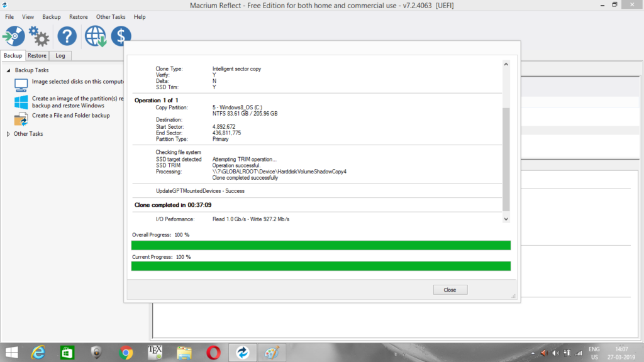This screenshot has width=644, height=362.
Task: Click the clone log scrollbar thumb
Action: pyautogui.click(x=506, y=159)
